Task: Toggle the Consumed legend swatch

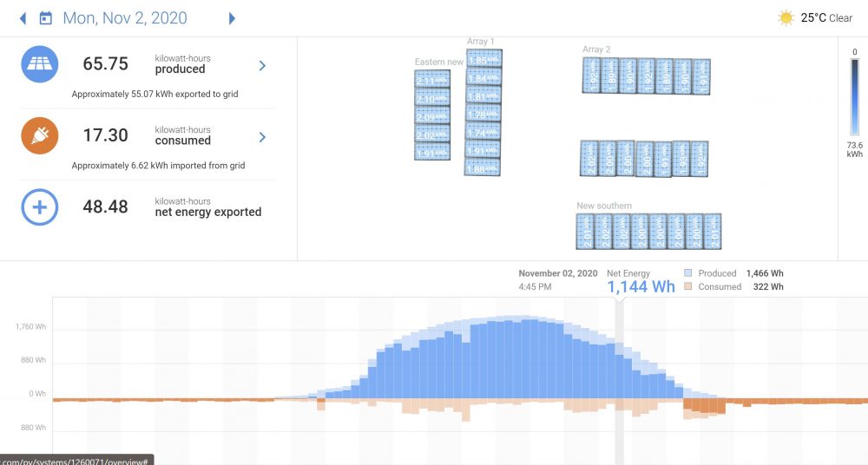Action: click(x=688, y=286)
